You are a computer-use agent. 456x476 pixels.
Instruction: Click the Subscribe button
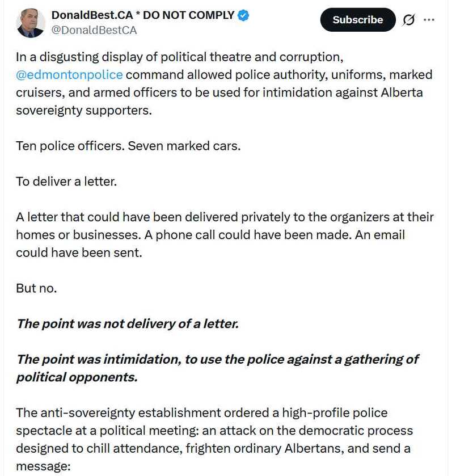358,20
